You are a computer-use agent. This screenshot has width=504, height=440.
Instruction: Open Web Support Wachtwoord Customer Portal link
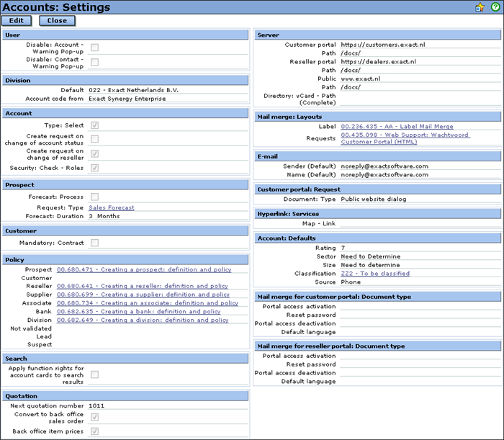(x=405, y=138)
